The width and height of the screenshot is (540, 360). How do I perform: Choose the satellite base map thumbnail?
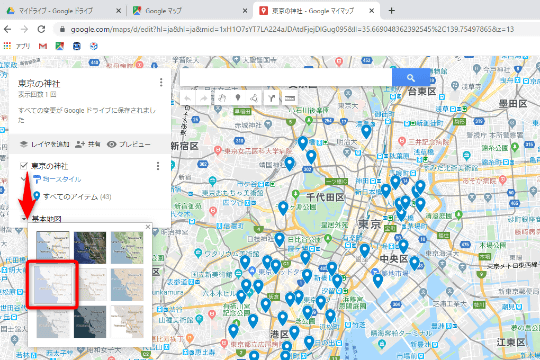click(x=90, y=247)
